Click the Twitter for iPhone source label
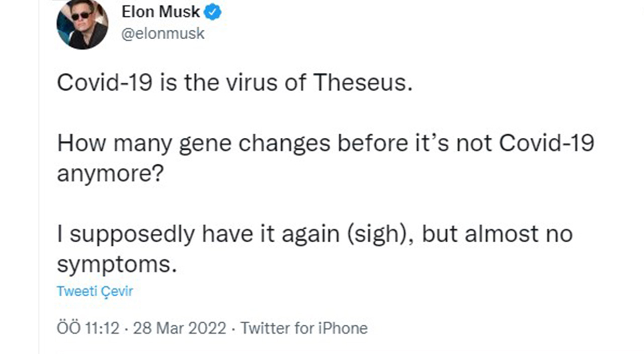Viewport: 644px width, 354px height. point(304,328)
